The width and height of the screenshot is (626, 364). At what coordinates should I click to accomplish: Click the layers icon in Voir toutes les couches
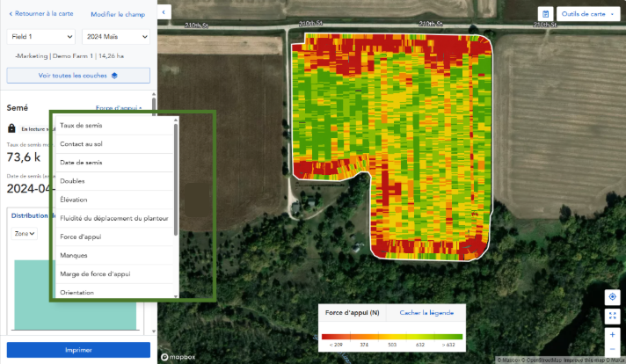(x=114, y=76)
